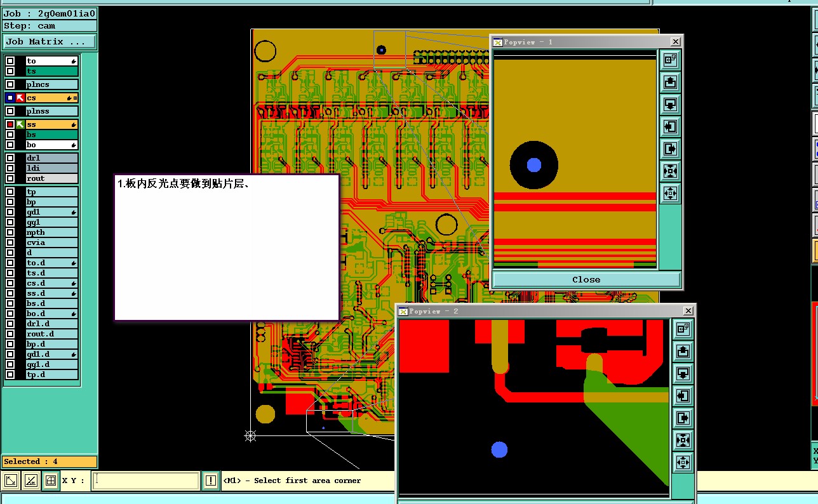Toggle display checkbox for layer drl
Screen dimensions: 818x504
pos(10,158)
